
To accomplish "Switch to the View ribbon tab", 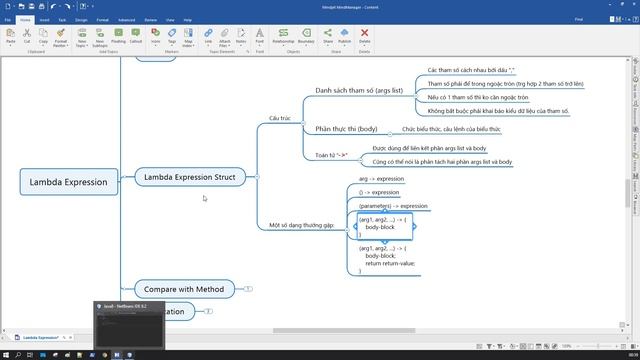I will tap(170, 20).
